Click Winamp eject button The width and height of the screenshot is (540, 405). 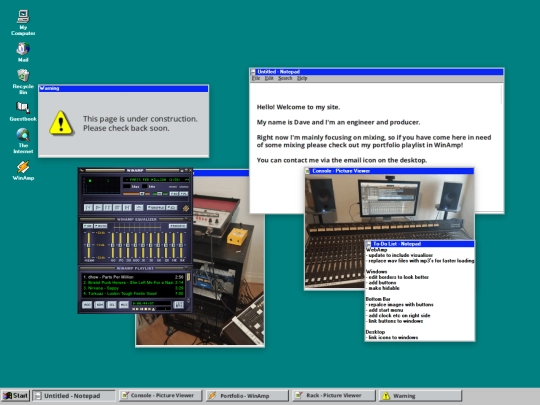pos(139,208)
